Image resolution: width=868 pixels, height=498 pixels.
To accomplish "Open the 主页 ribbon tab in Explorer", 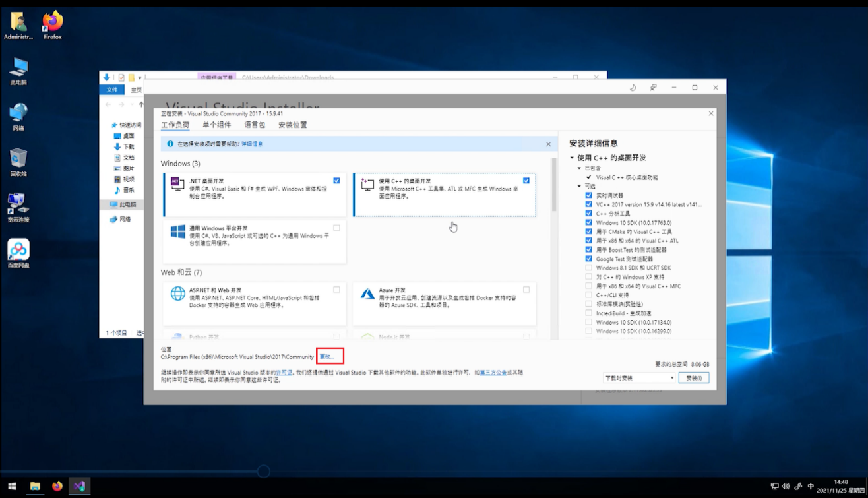I will (x=136, y=90).
